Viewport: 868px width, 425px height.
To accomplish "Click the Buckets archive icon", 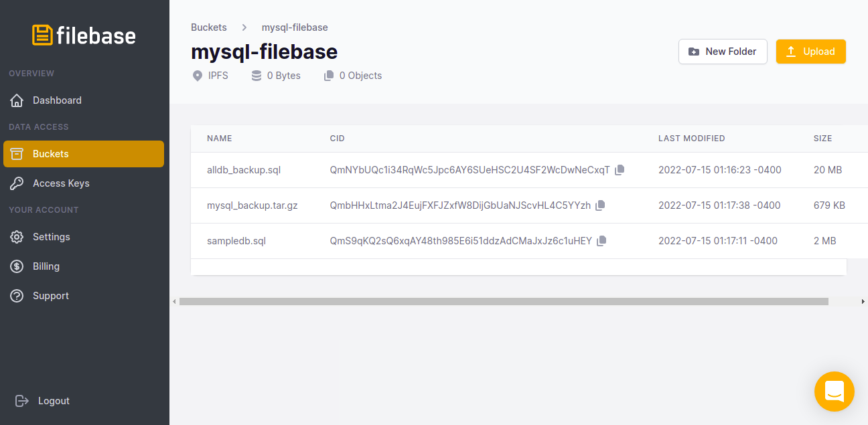I will [17, 154].
